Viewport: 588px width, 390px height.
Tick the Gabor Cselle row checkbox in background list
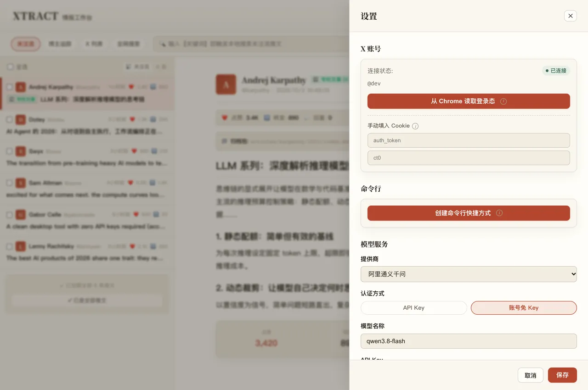(10, 214)
